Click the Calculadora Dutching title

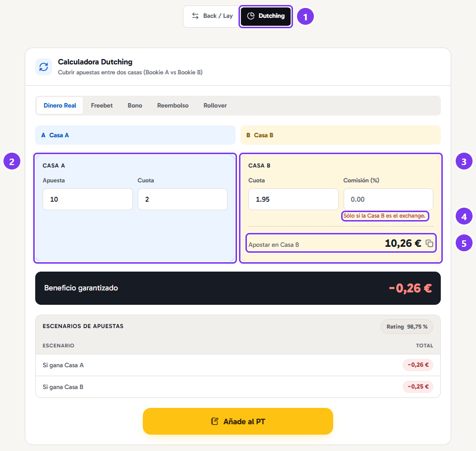[95, 62]
